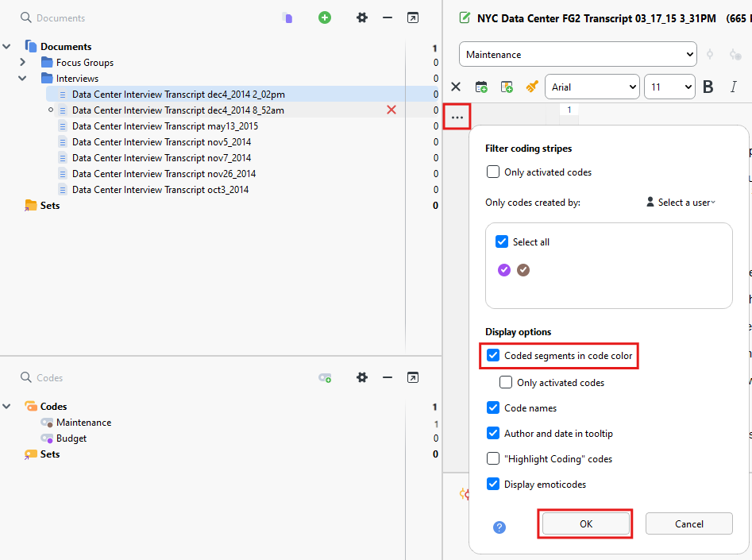Minimize the Documents panel
The width and height of the screenshot is (752, 560).
388,17
